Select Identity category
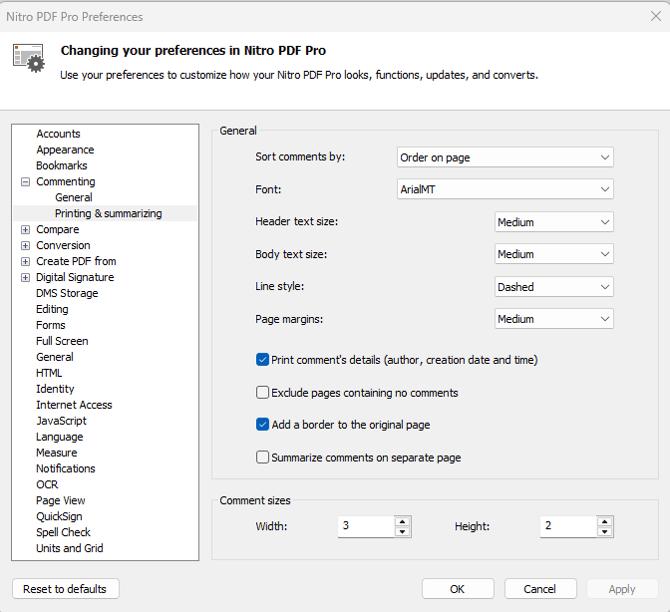 tap(55, 389)
